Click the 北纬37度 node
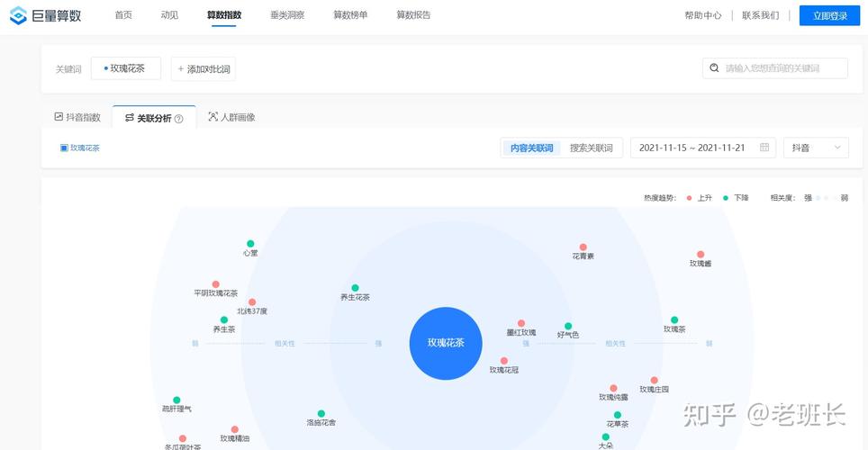 point(252,302)
